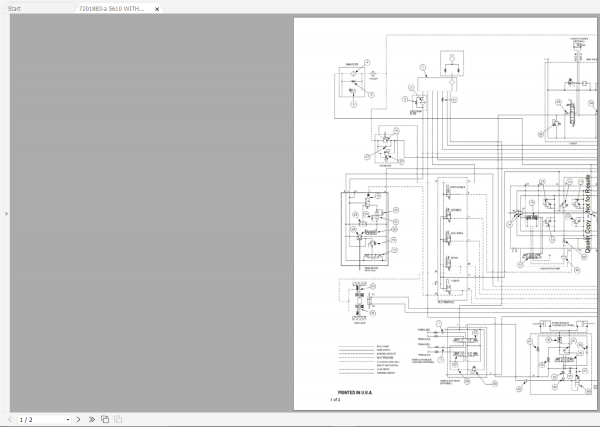
Task: Click the PRINTED IN U.S.A. text
Action: coord(355,393)
